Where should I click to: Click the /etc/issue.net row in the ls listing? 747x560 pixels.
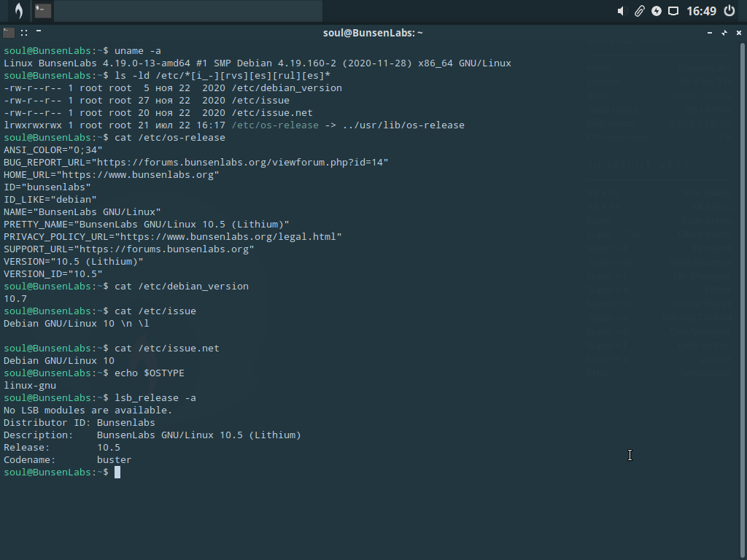pos(158,113)
